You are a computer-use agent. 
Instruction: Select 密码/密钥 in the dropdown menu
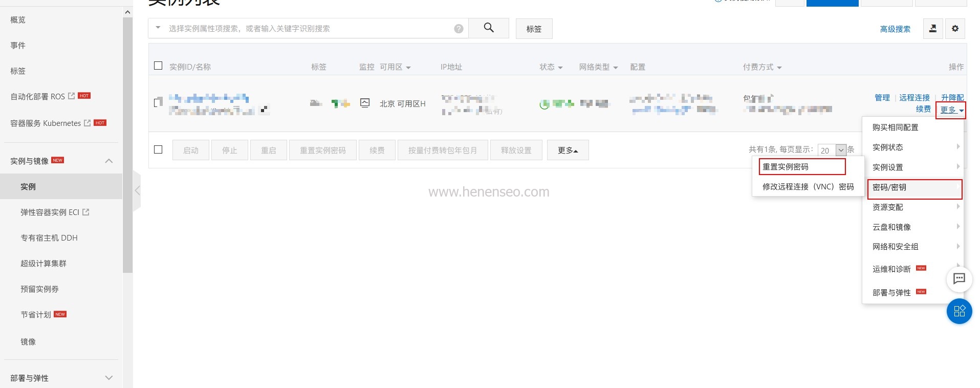(914, 188)
